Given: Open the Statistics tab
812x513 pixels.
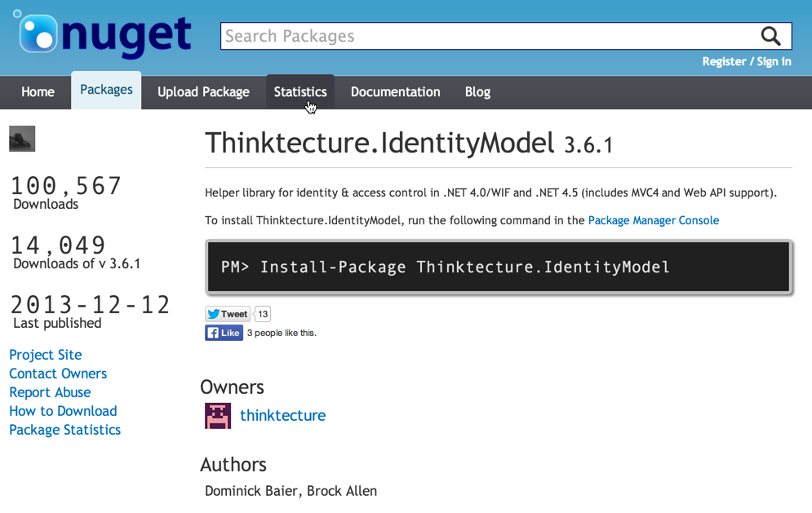Looking at the screenshot, I should tap(300, 92).
